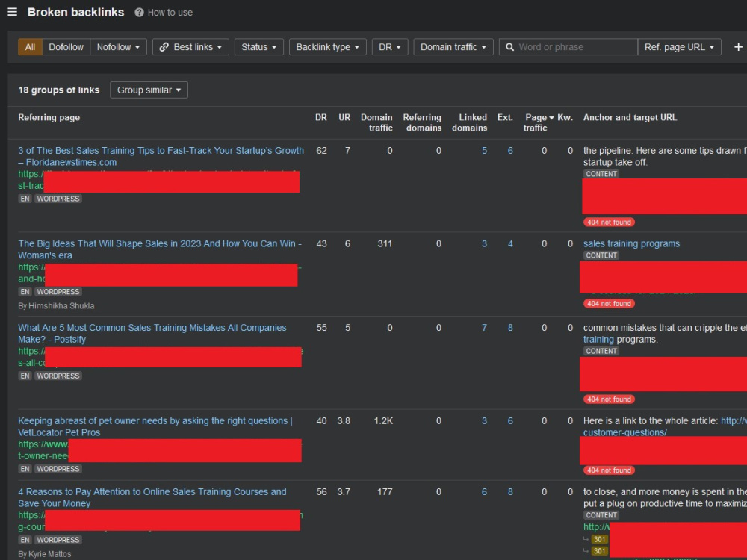Sort by DR column header
This screenshot has height=560, width=747.
click(x=321, y=117)
